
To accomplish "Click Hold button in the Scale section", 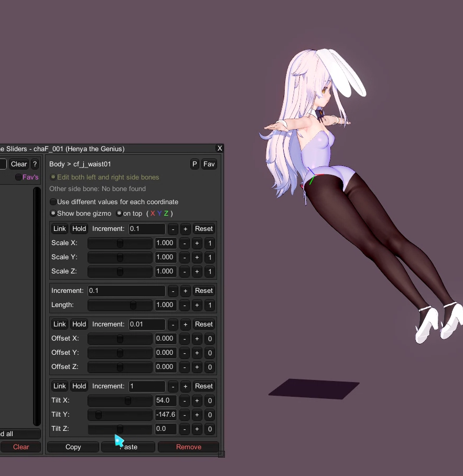I will coord(79,229).
